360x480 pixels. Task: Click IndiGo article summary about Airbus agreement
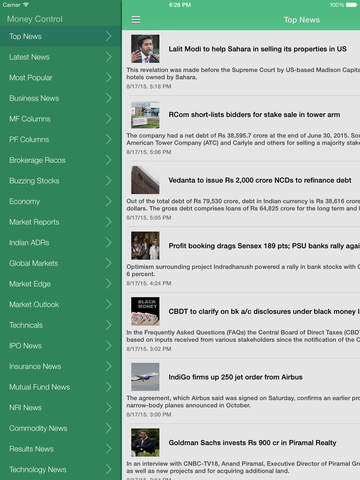[243, 402]
